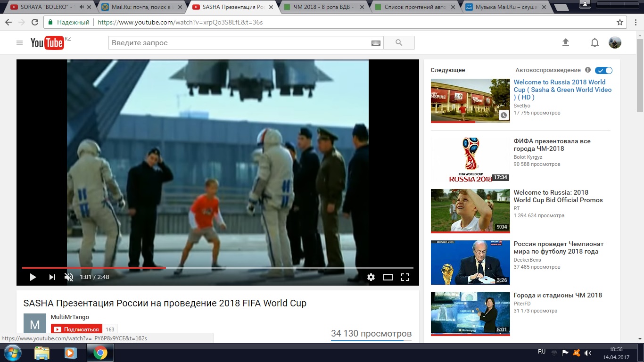Image resolution: width=644 pixels, height=362 pixels.
Task: Click the browser back arrow
Action: [x=8, y=22]
